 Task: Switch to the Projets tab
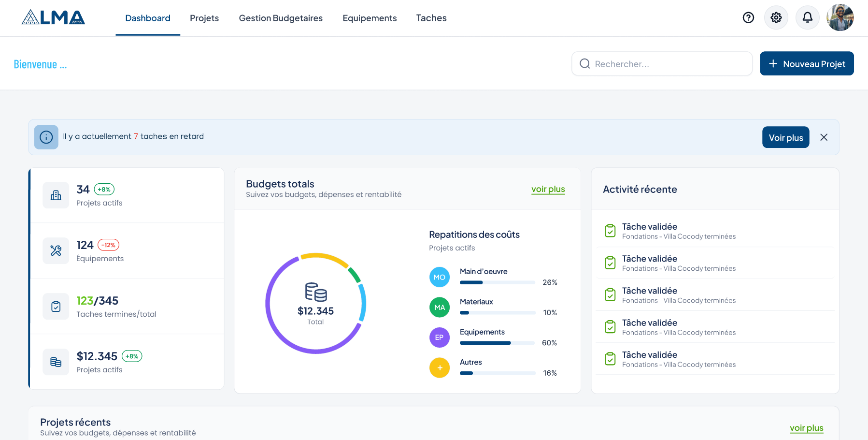tap(204, 18)
